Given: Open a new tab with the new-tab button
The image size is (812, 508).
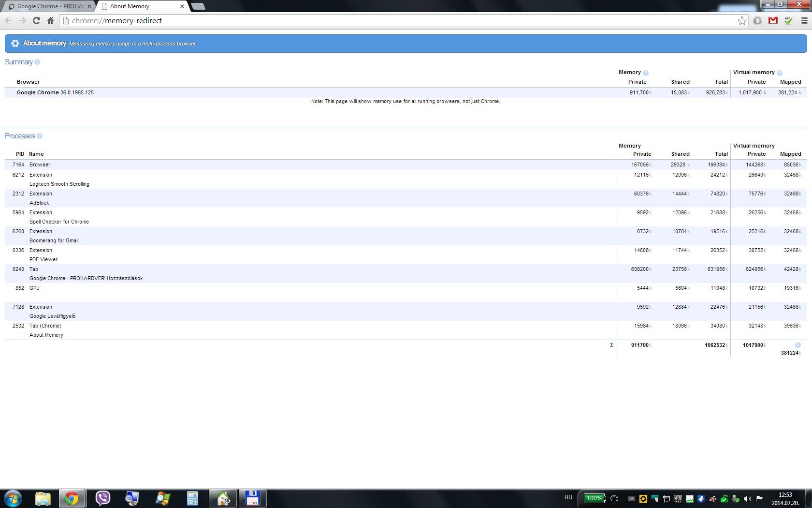Looking at the screenshot, I should coord(198,6).
